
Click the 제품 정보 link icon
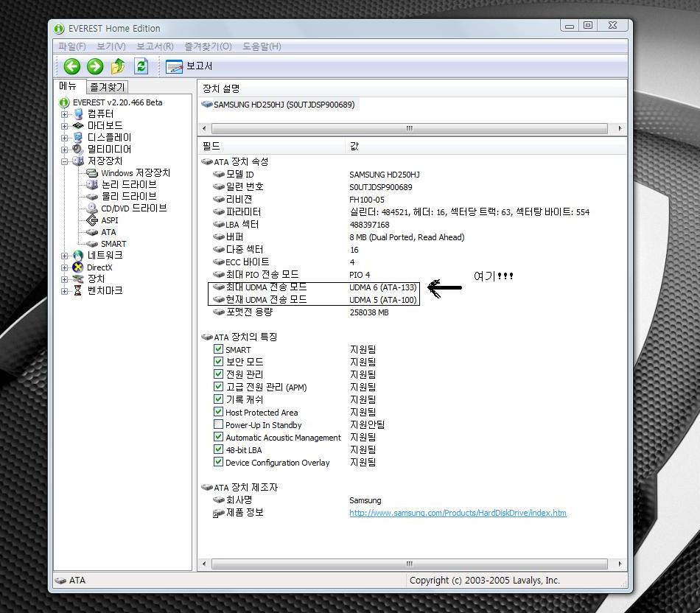click(218, 513)
